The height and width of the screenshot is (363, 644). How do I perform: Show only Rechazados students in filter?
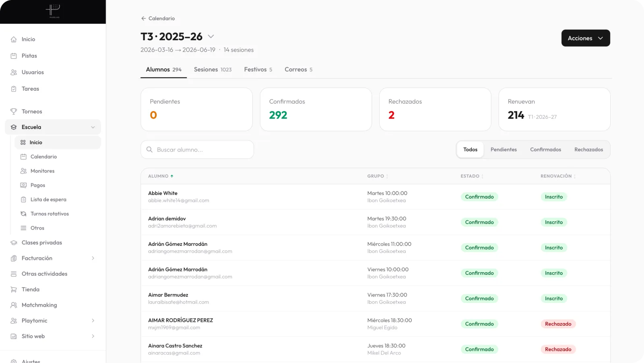coord(588,150)
